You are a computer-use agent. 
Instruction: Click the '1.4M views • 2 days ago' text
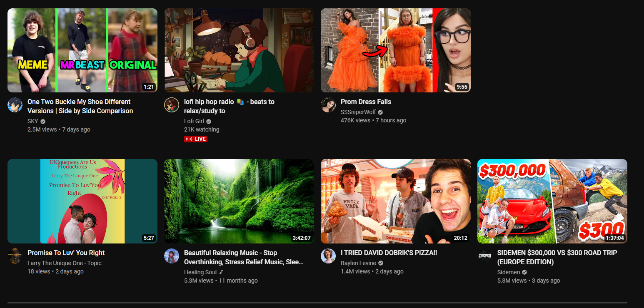(x=372, y=271)
